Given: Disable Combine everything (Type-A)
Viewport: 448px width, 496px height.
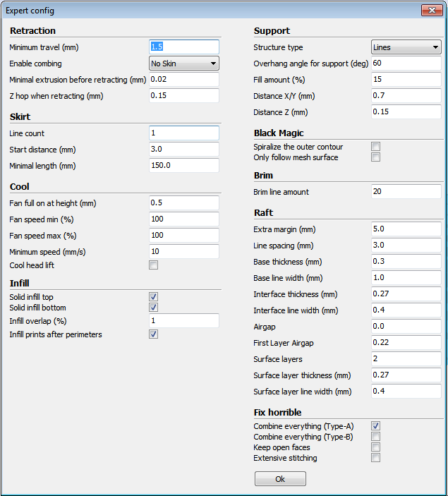Looking at the screenshot, I should [376, 426].
